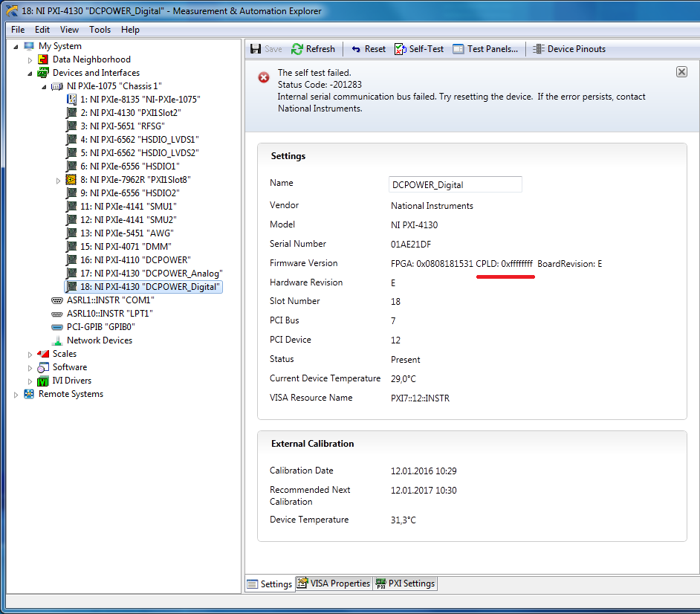Open the File menu
The image size is (700, 614).
(x=18, y=30)
